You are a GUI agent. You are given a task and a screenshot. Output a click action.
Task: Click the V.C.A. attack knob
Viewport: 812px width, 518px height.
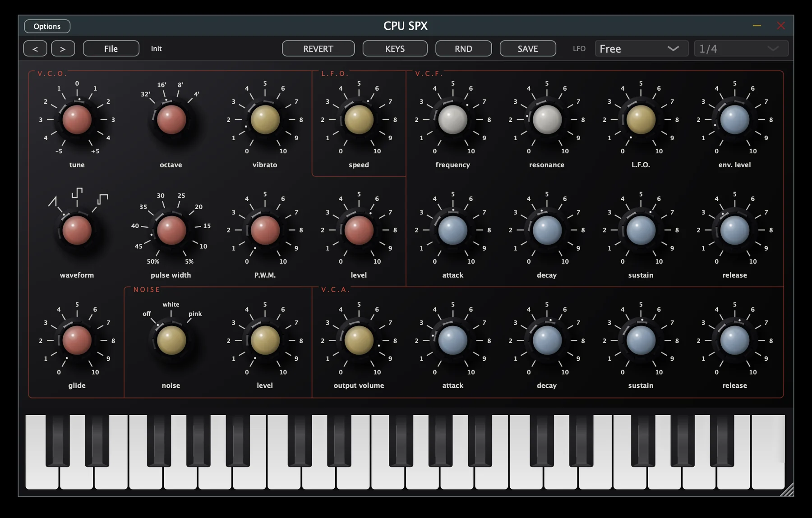coord(453,340)
